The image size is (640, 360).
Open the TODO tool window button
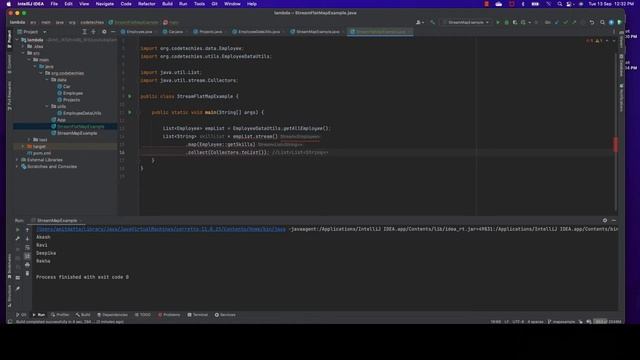[x=142, y=315]
